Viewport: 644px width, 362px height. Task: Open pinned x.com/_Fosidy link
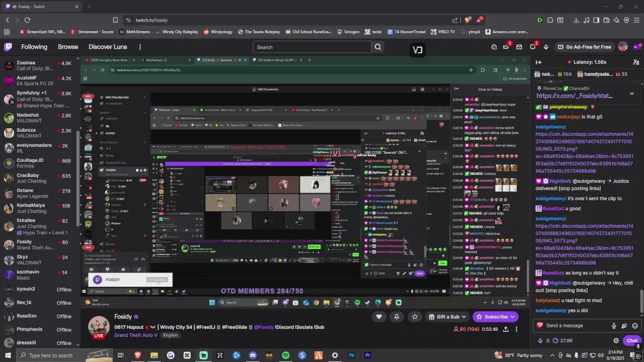[574, 96]
